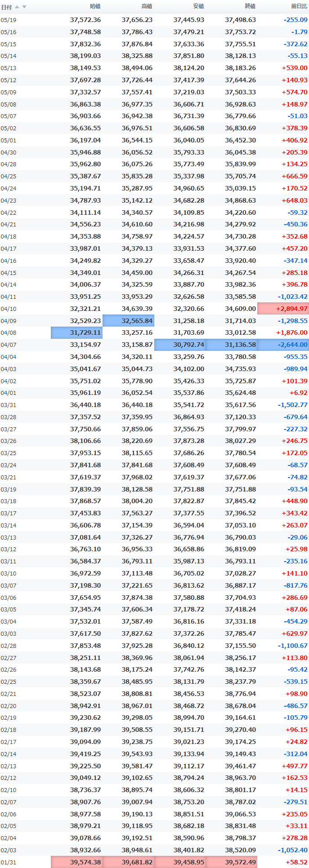
Task: Select opening price 34,111.14
Action: click(x=85, y=213)
